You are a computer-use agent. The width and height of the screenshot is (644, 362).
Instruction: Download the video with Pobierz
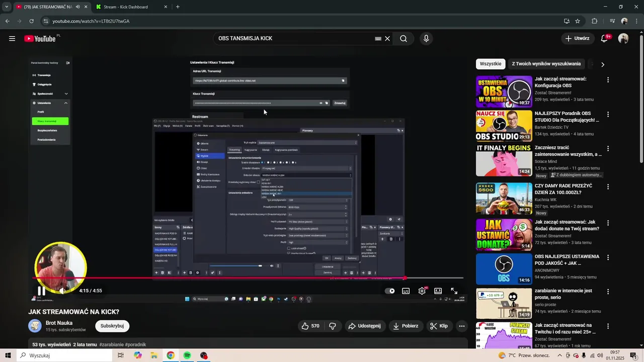pyautogui.click(x=406, y=326)
